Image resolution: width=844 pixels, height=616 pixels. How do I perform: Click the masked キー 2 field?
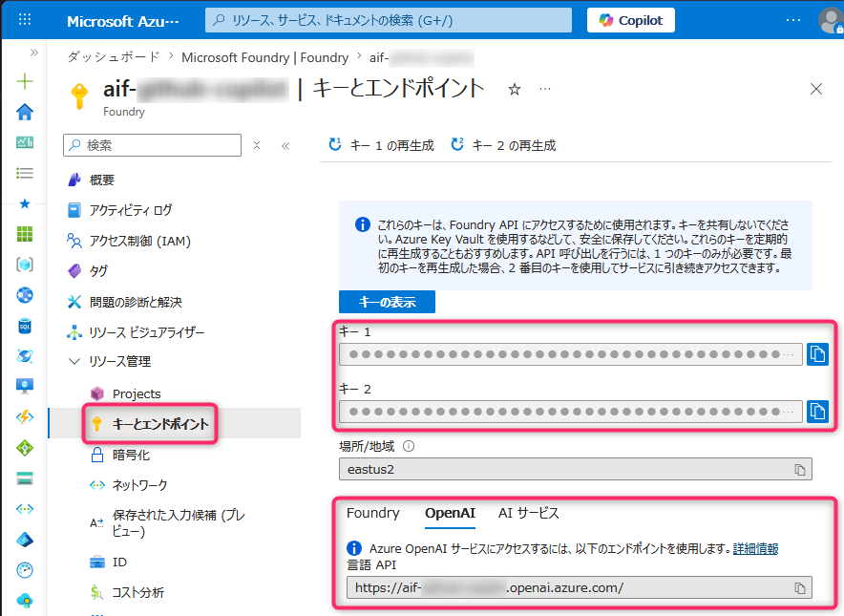point(571,412)
